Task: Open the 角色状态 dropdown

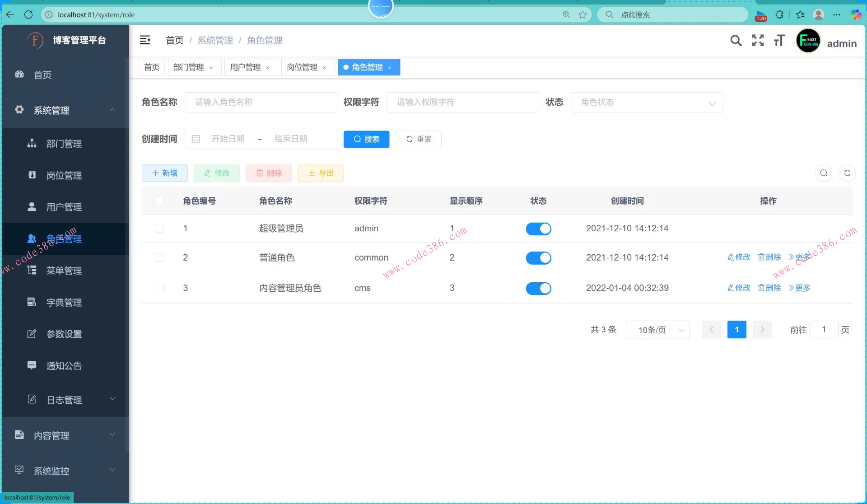Action: [x=647, y=102]
